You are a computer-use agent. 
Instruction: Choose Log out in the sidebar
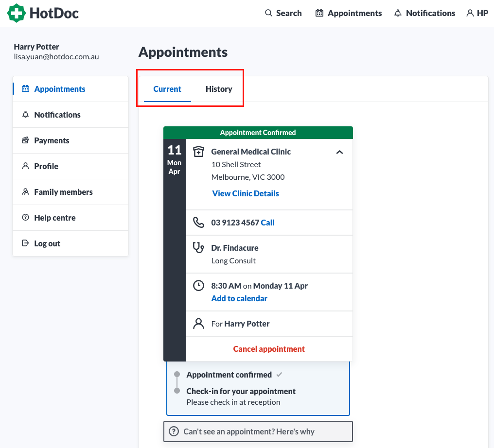[70, 243]
